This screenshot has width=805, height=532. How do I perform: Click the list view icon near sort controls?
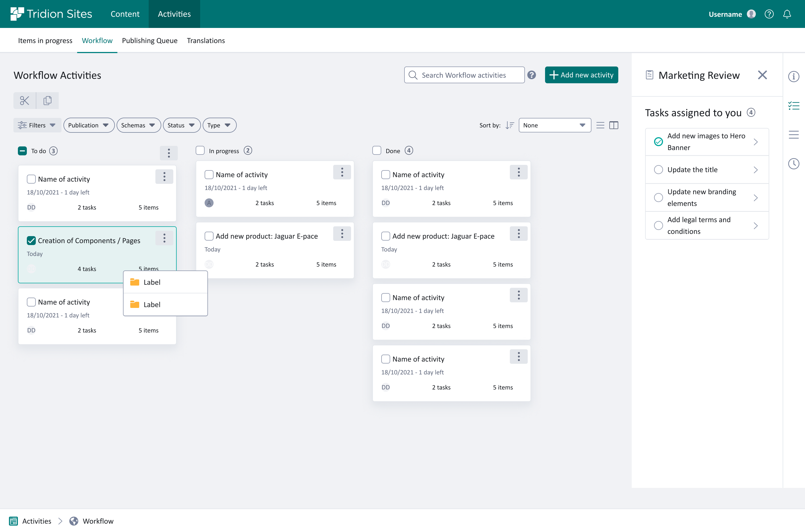pyautogui.click(x=600, y=125)
